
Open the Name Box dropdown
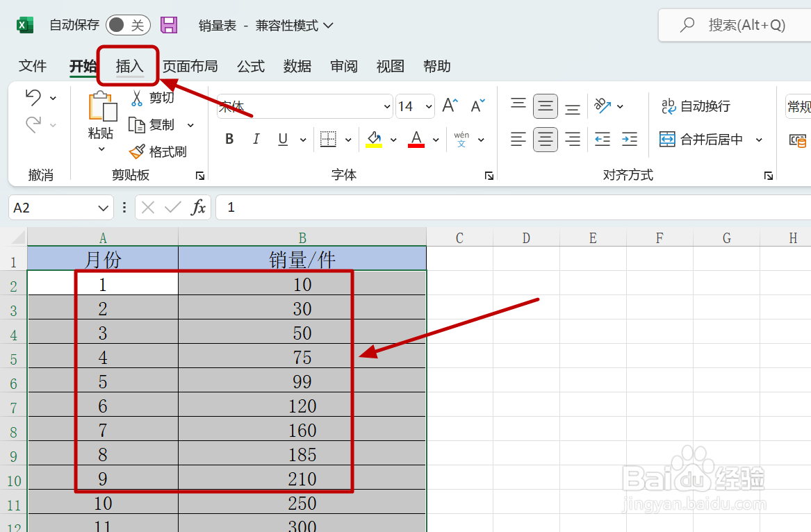tap(103, 208)
